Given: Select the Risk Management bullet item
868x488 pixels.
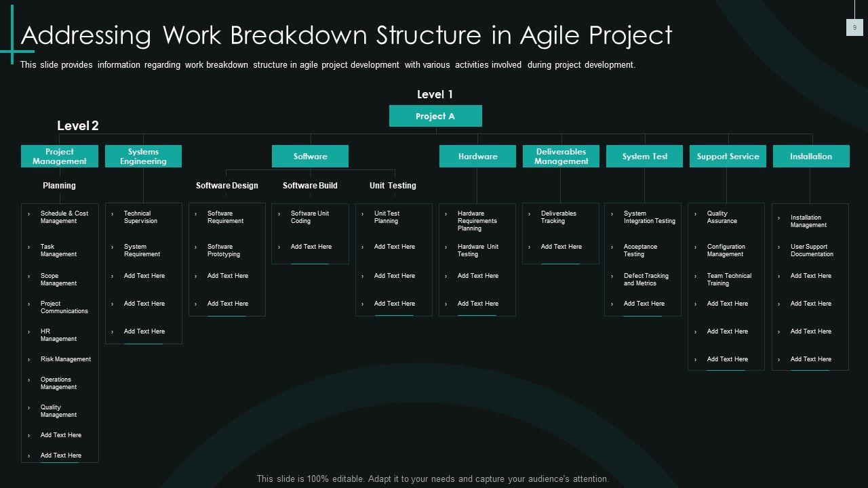Looking at the screenshot, I should click(65, 359).
